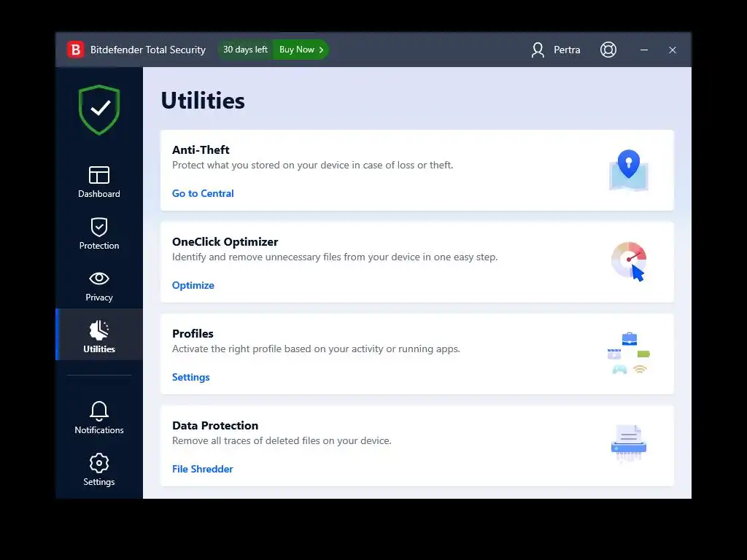Image resolution: width=747 pixels, height=560 pixels.
Task: Click the Data Protection heading
Action: pos(215,425)
